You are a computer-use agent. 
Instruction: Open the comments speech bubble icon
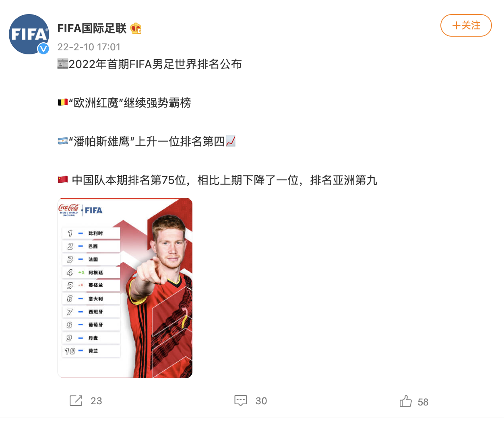pyautogui.click(x=241, y=400)
